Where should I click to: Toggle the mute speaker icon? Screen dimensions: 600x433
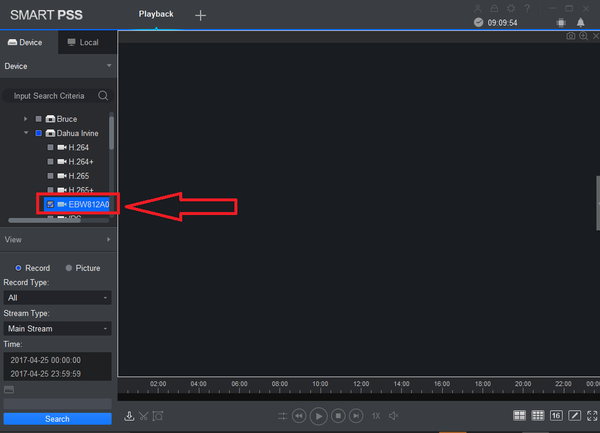pyautogui.click(x=394, y=416)
